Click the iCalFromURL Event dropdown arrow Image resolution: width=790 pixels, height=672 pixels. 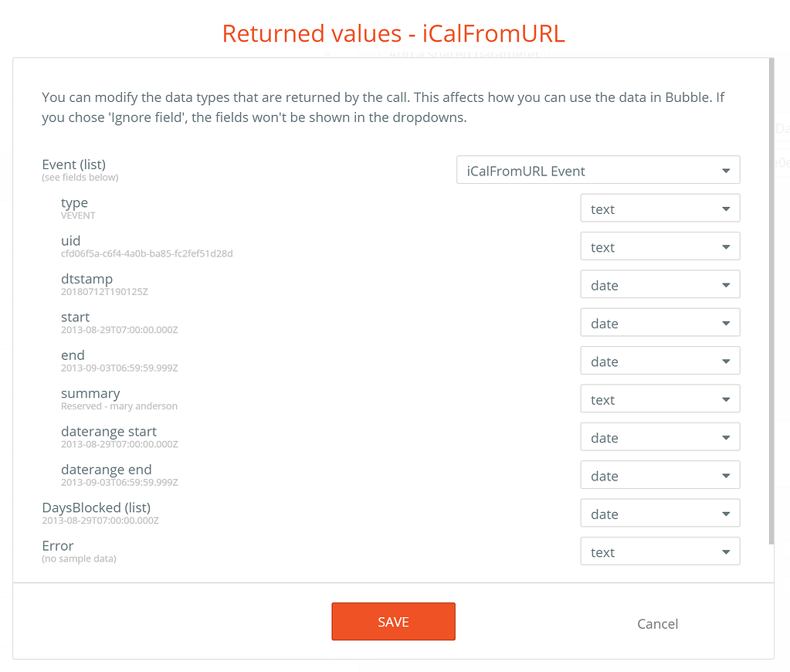(x=726, y=171)
